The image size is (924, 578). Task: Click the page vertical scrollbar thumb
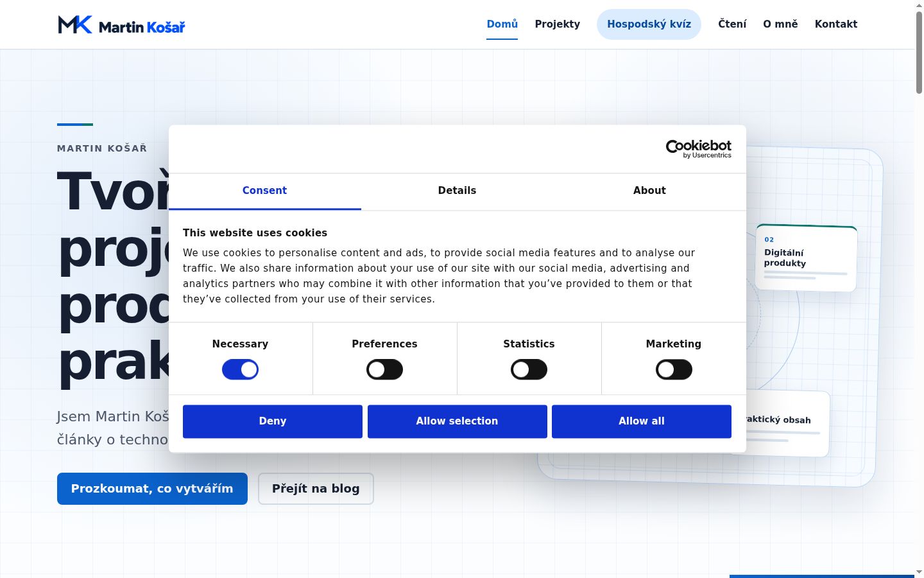(x=919, y=53)
